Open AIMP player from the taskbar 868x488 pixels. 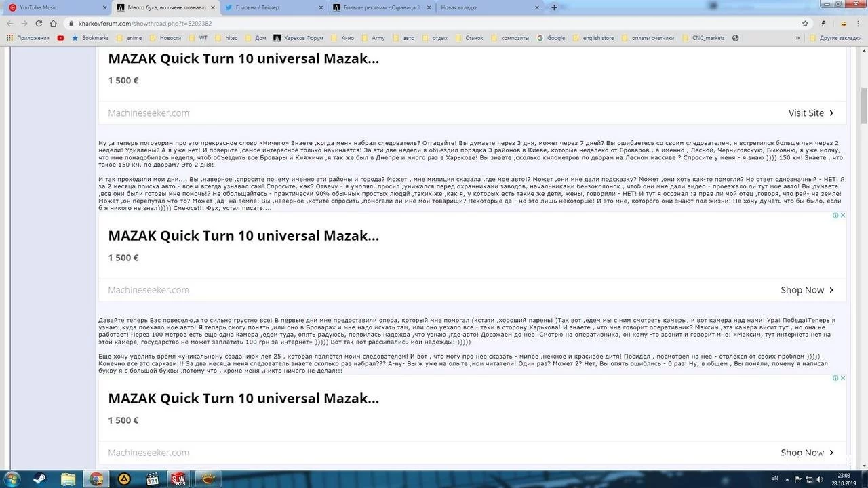[125, 479]
